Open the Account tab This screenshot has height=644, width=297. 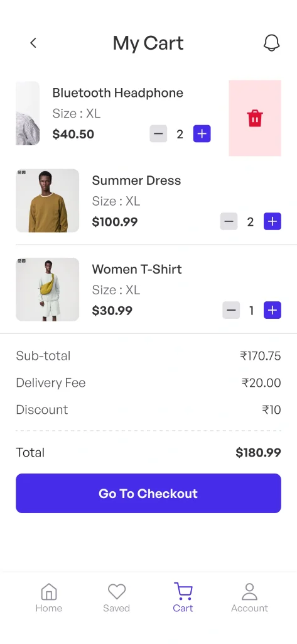pyautogui.click(x=249, y=598)
